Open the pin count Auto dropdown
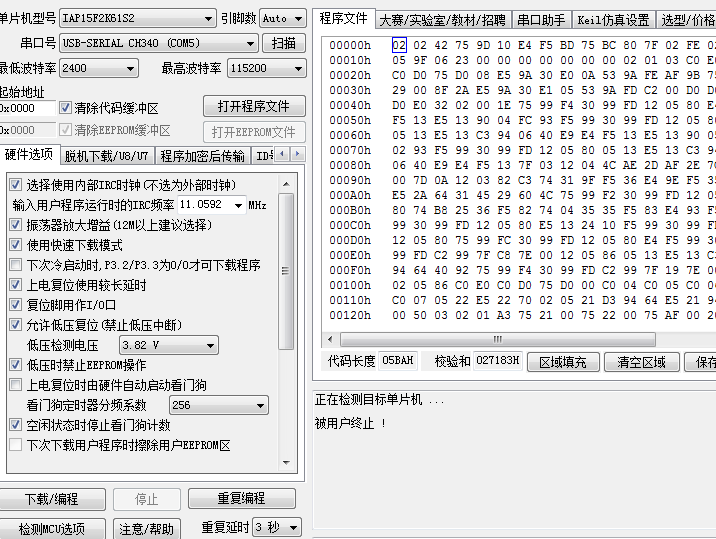716x539 pixels. pyautogui.click(x=283, y=18)
